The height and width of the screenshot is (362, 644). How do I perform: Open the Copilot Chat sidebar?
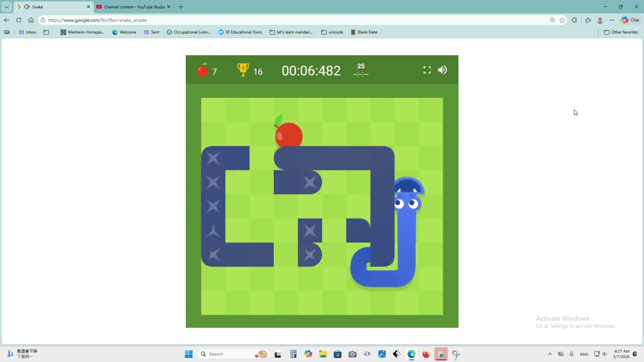click(x=630, y=20)
